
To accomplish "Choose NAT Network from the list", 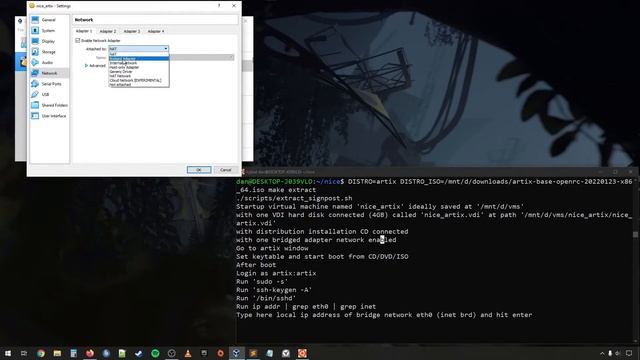I will [x=139, y=76].
